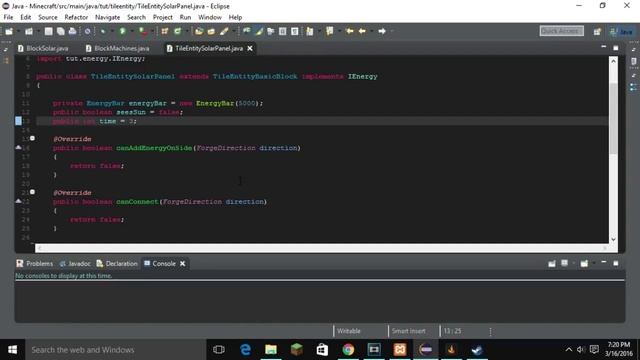Click the Save toolbar icon
640x360 pixels.
tap(48, 31)
